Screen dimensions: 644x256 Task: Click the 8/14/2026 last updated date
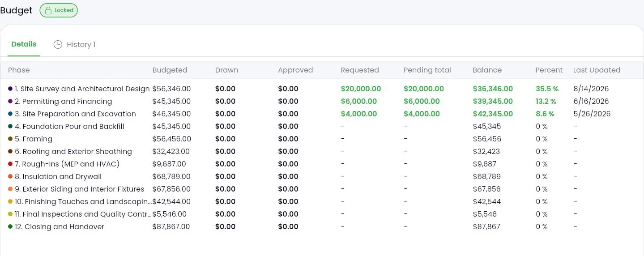(591, 89)
